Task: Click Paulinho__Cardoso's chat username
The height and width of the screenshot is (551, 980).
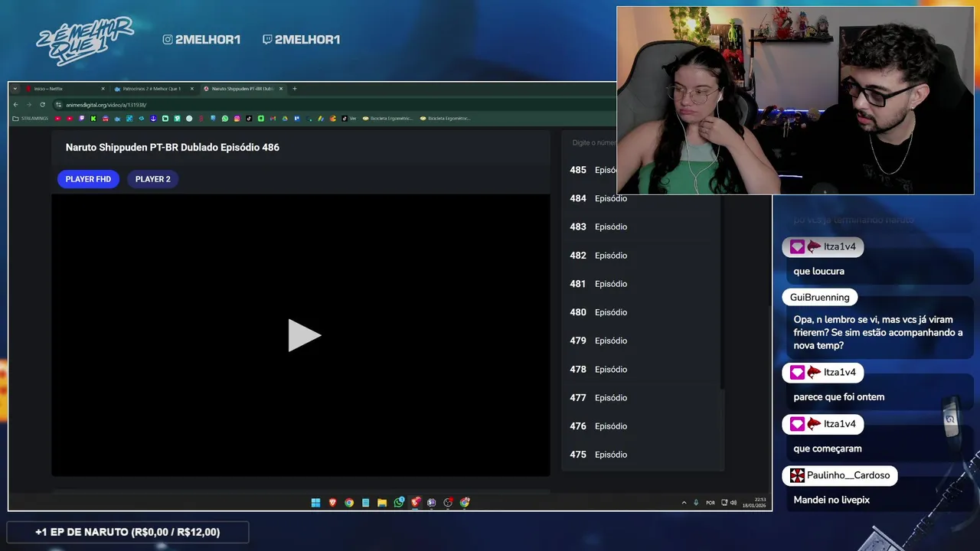Action: point(848,475)
